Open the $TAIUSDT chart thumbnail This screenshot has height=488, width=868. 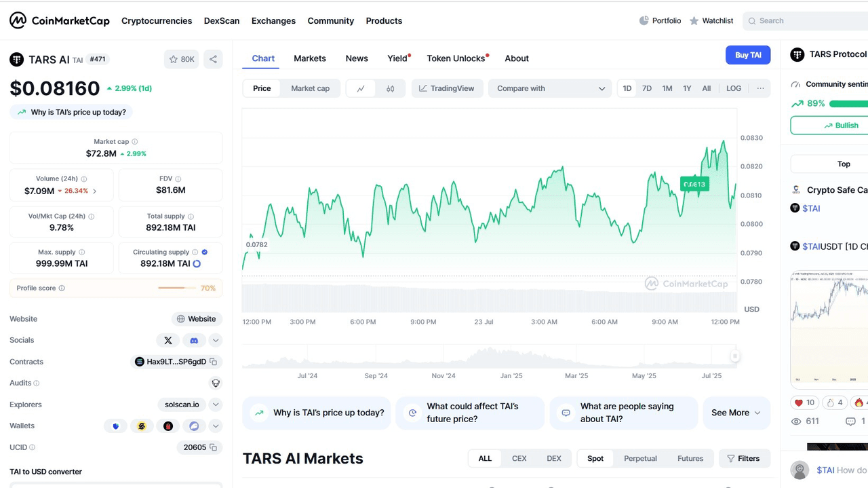(x=829, y=329)
